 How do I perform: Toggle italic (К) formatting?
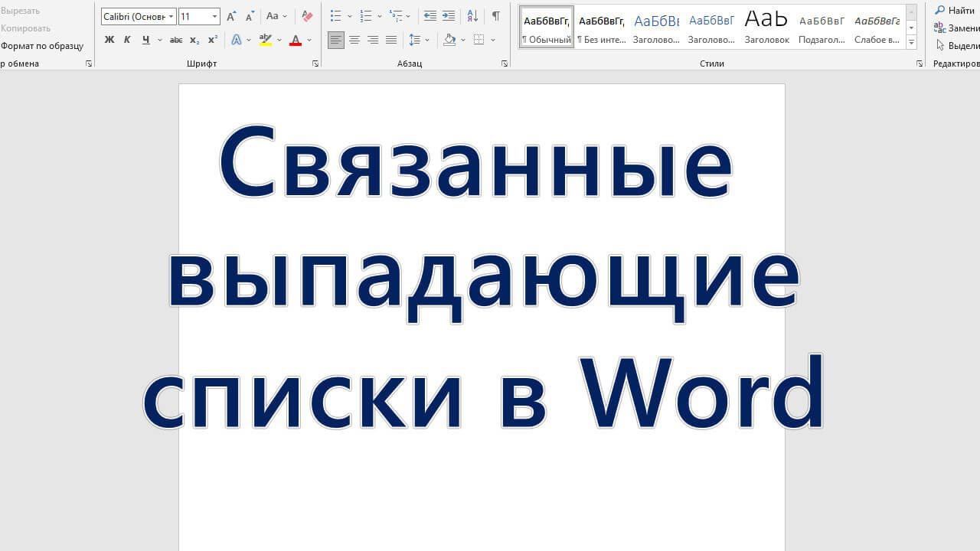(x=127, y=40)
